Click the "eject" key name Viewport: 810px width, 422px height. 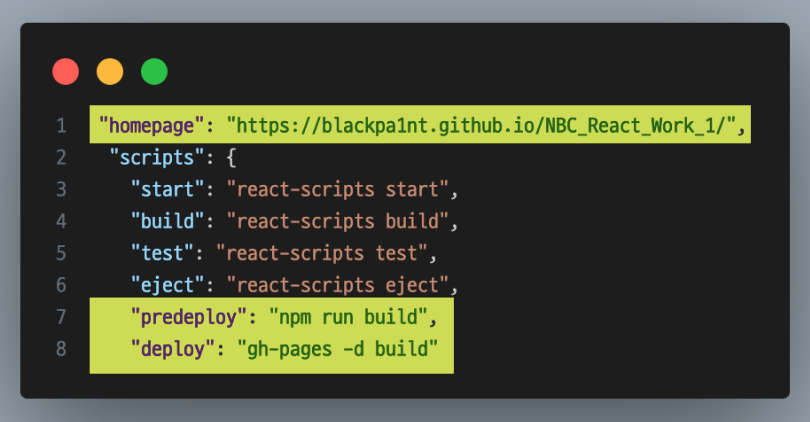168,285
